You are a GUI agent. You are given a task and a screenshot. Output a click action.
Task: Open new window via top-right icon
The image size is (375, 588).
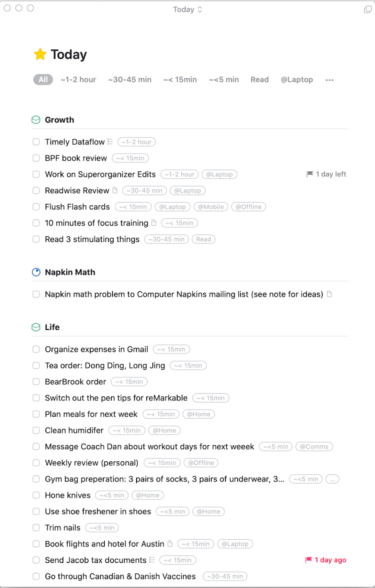368,9
